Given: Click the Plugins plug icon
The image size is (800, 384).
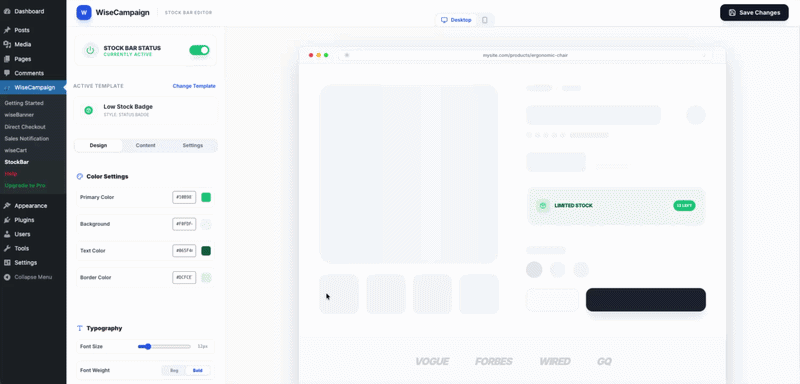Looking at the screenshot, I should click(x=7, y=220).
